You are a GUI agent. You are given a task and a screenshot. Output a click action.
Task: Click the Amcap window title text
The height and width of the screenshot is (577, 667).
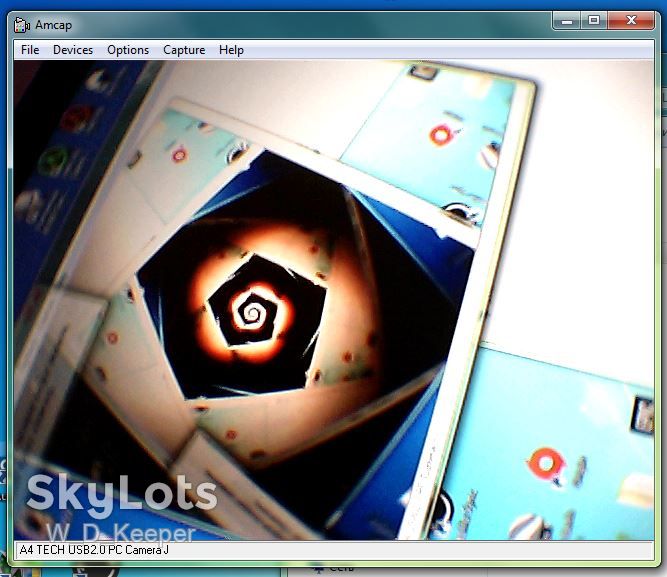[x=54, y=25]
